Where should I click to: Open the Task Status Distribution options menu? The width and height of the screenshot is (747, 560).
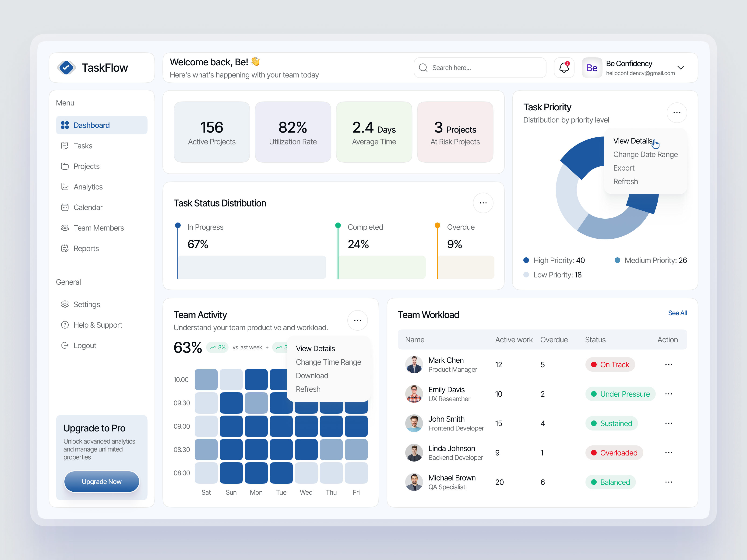483,203
